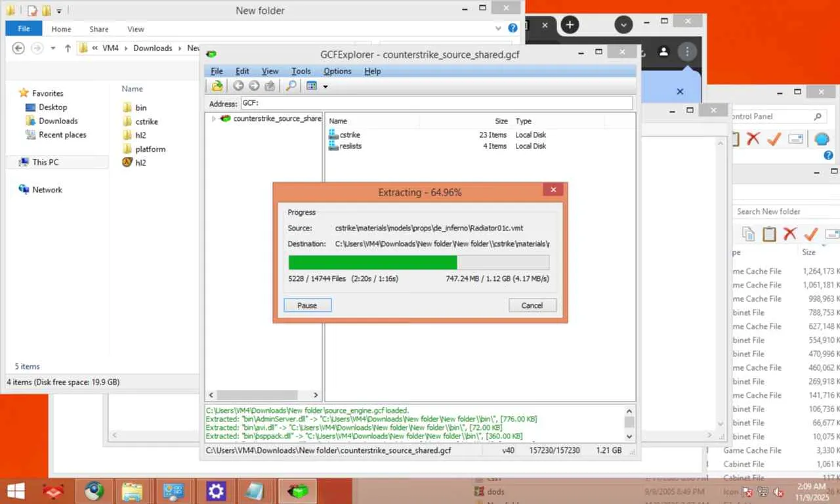Switch to the Home tab in New folder window
Screen dimensions: 840x504
pyautogui.click(x=61, y=29)
